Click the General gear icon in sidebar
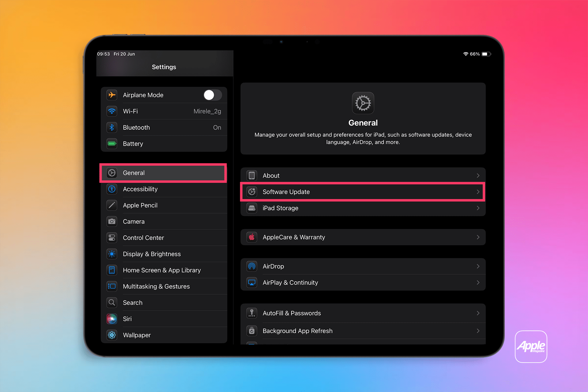This screenshot has width=588, height=392. pos(112,173)
